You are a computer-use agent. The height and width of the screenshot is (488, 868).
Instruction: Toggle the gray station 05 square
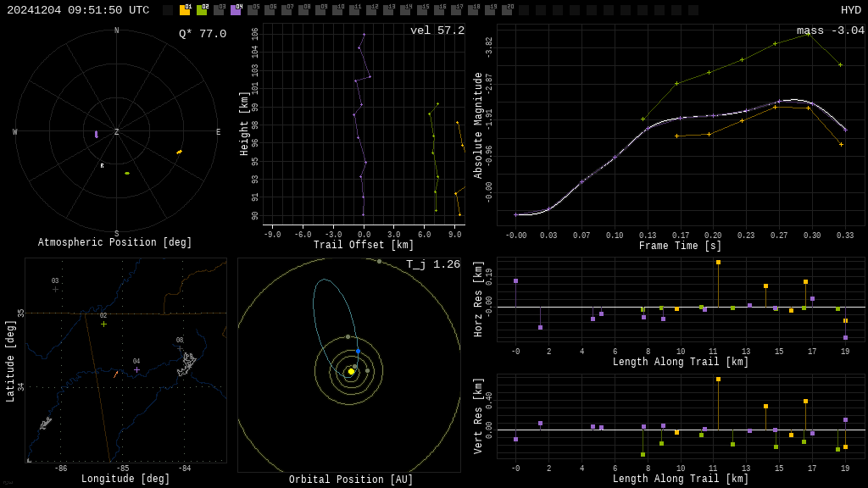[x=253, y=10]
